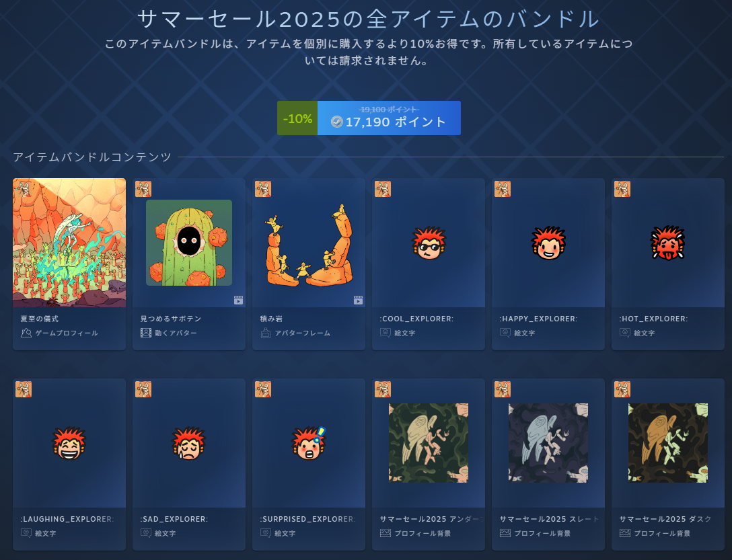Click the :HAPPY_EXPLORER: smiling emoticon
Screen dimensions: 732x560
pyautogui.click(x=548, y=243)
